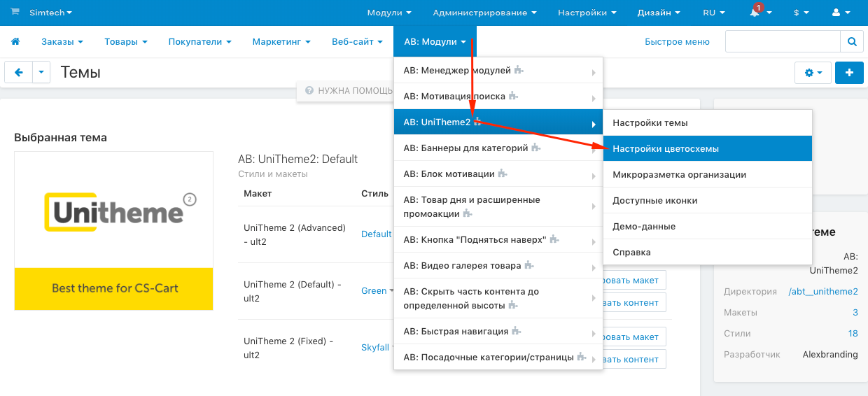Click puzzle icon next to Блок мотивации

point(503,174)
